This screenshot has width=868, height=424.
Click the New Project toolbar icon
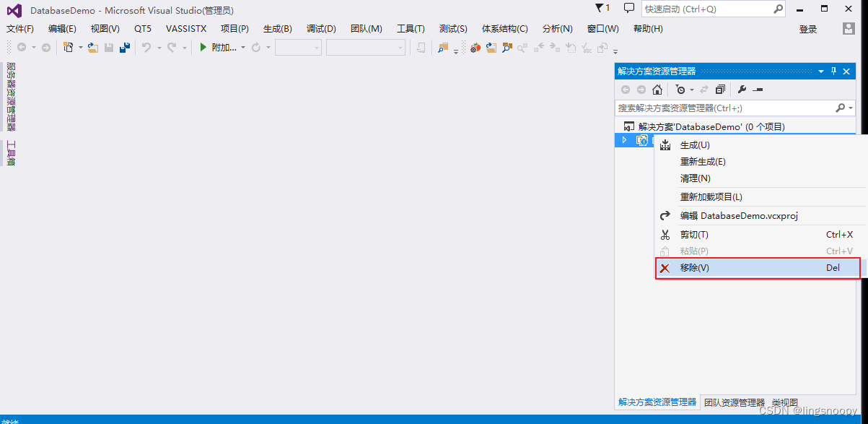68,48
